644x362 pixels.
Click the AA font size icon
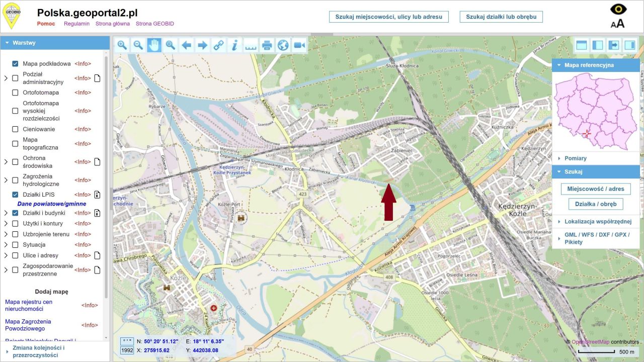(x=618, y=23)
